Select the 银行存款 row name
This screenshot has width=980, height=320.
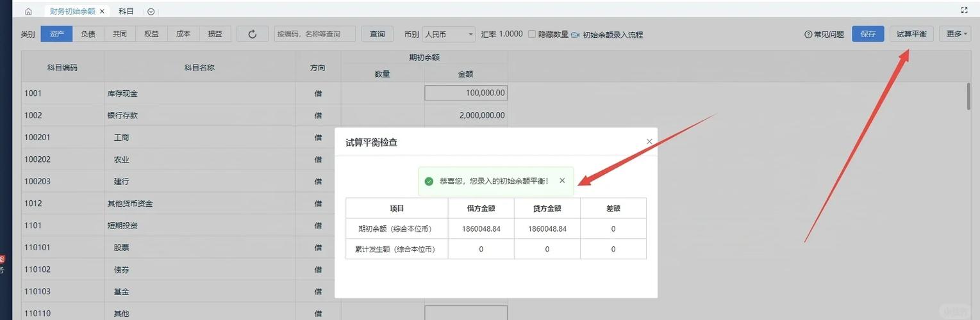coord(122,116)
